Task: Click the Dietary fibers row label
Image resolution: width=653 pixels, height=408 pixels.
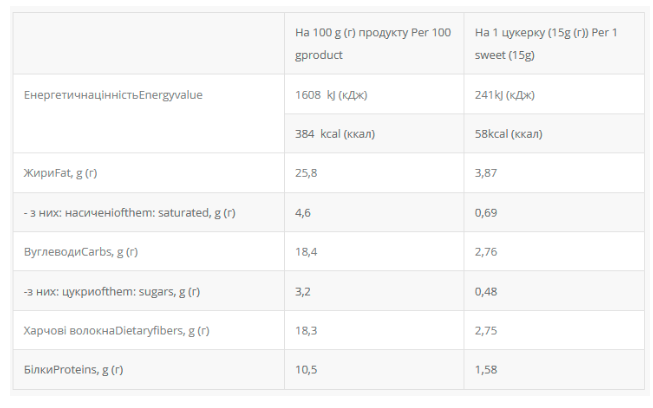Action: tap(116, 330)
